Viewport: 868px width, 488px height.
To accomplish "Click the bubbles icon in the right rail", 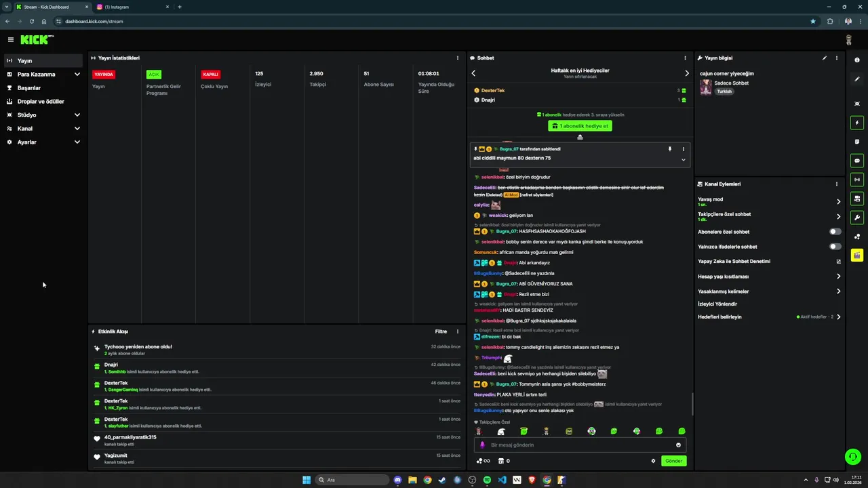I will click(x=857, y=237).
